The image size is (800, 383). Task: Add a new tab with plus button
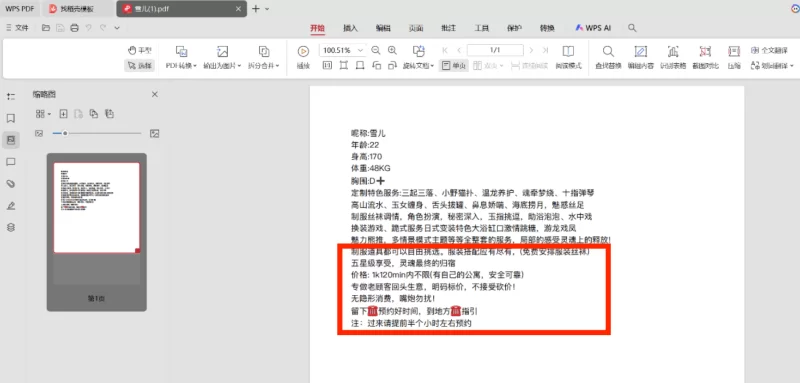click(256, 9)
